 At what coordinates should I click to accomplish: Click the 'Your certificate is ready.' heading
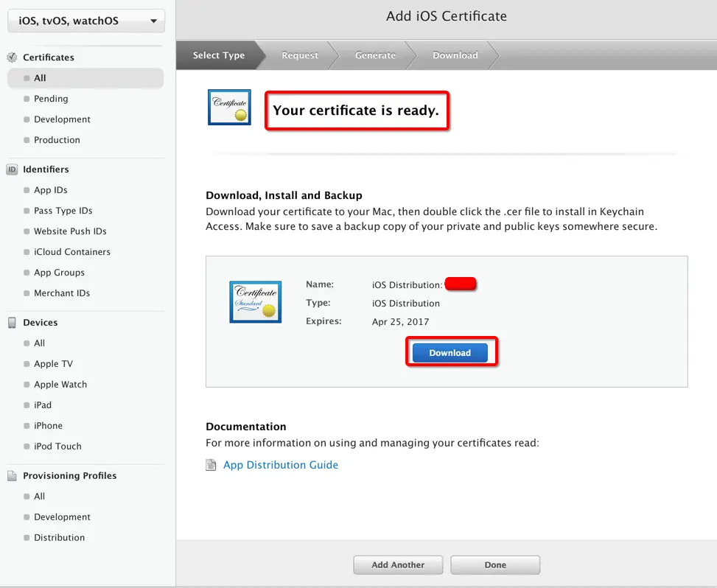[356, 111]
